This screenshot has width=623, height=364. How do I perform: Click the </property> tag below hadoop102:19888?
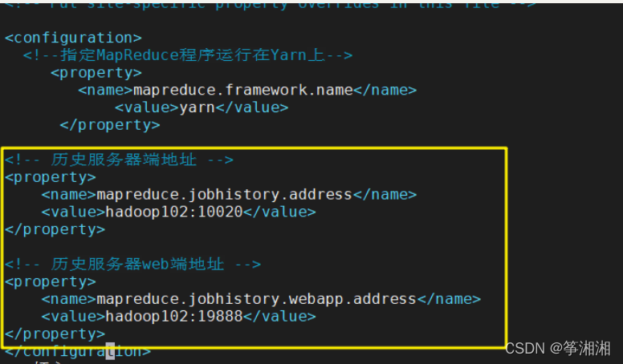pyautogui.click(x=55, y=334)
